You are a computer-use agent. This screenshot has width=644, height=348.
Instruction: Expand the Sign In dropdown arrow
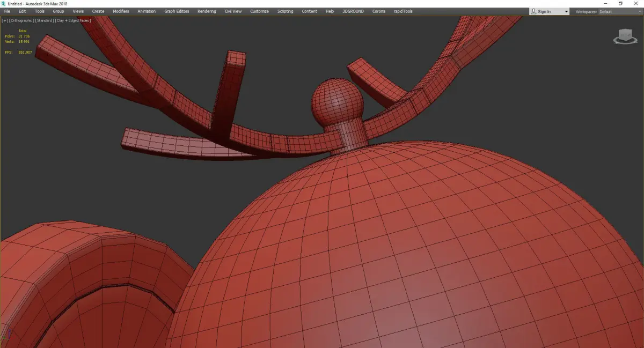point(566,11)
